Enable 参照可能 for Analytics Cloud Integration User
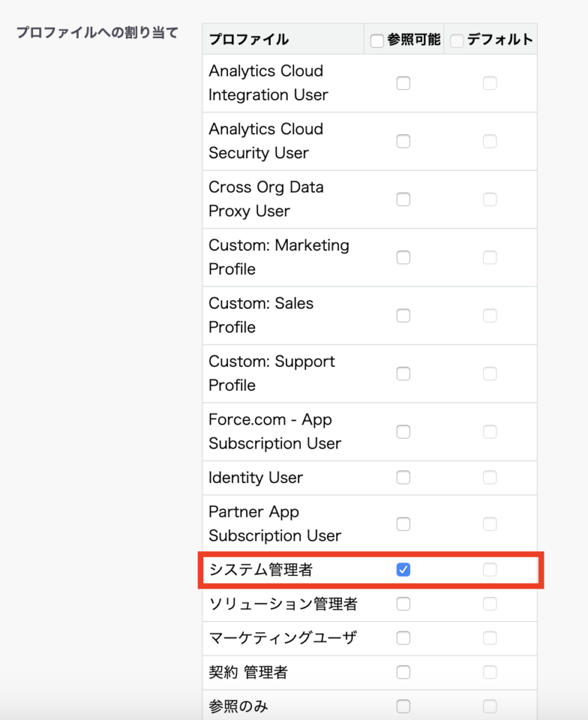588x720 pixels. pos(403,83)
